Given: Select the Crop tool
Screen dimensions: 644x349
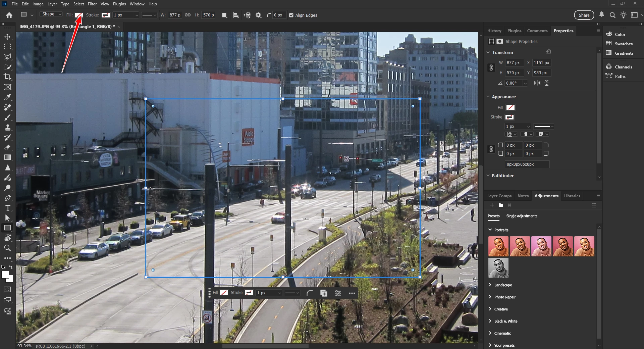Looking at the screenshot, I should click(x=7, y=77).
